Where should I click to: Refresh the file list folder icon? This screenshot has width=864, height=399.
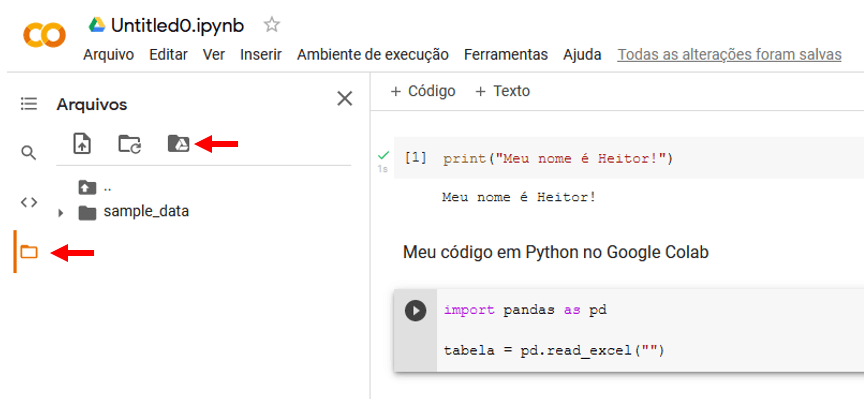click(130, 144)
